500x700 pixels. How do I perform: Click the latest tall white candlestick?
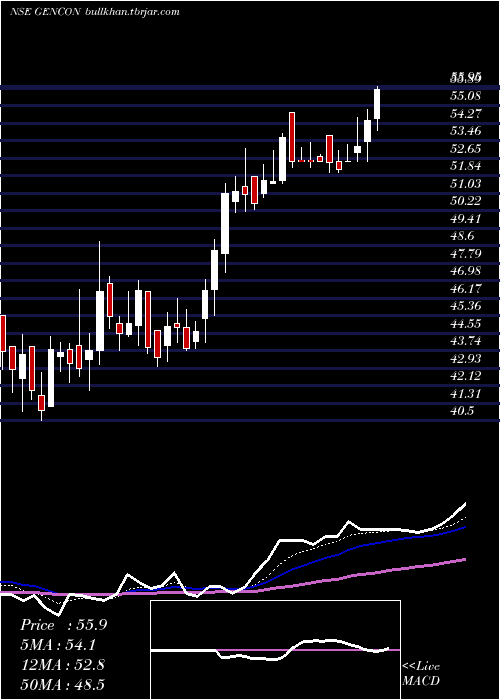(x=377, y=104)
